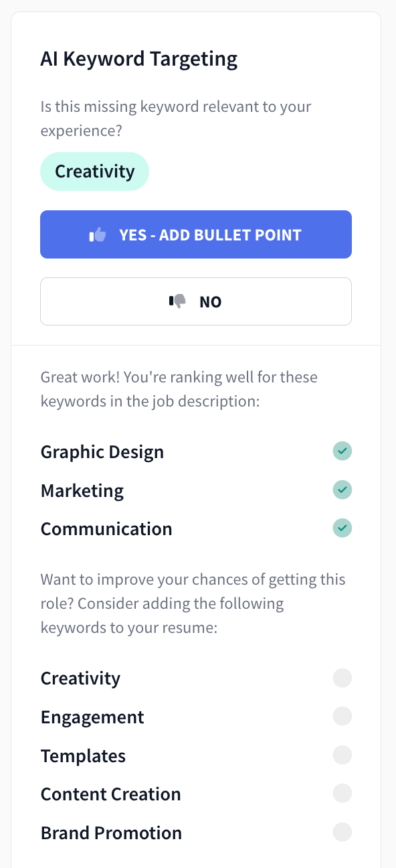Image resolution: width=396 pixels, height=868 pixels.
Task: Toggle the status indicator next to Brand Promotion
Action: [x=342, y=832]
